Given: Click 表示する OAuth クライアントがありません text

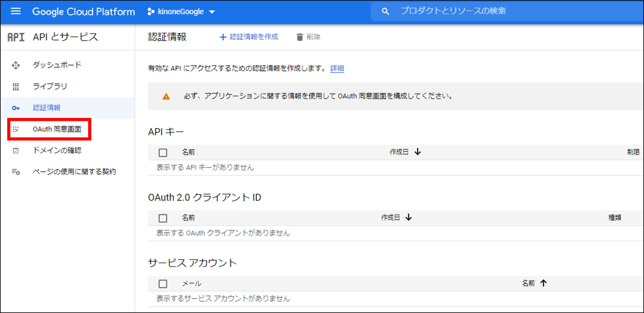Looking at the screenshot, I should pyautogui.click(x=223, y=233).
